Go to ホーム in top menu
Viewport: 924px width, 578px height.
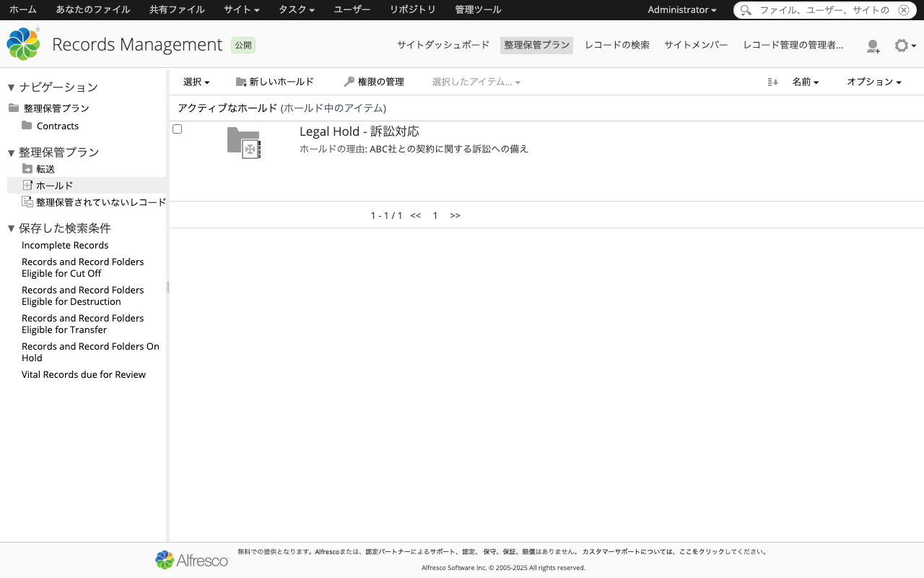coord(23,10)
